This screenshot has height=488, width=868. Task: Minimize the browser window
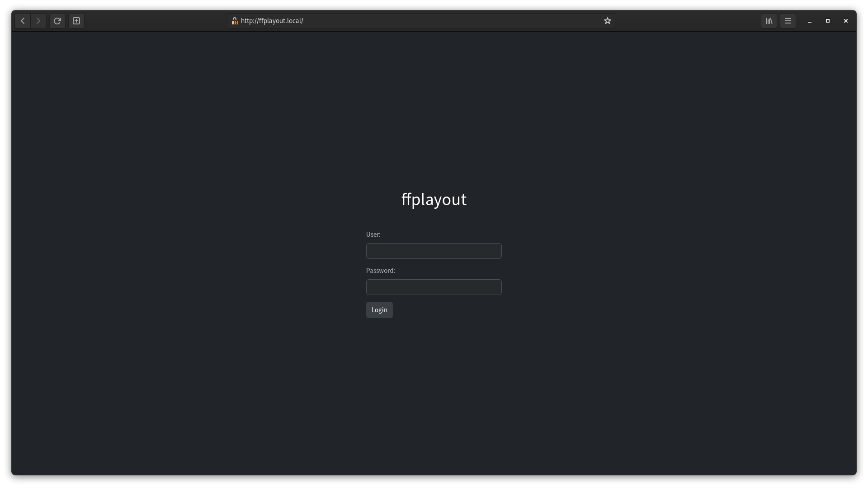coord(810,21)
